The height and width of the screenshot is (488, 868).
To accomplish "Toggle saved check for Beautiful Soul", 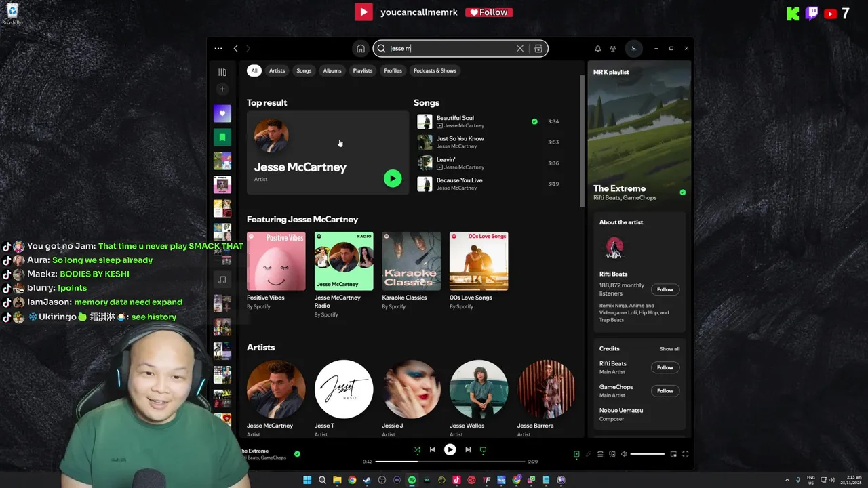I will [534, 121].
